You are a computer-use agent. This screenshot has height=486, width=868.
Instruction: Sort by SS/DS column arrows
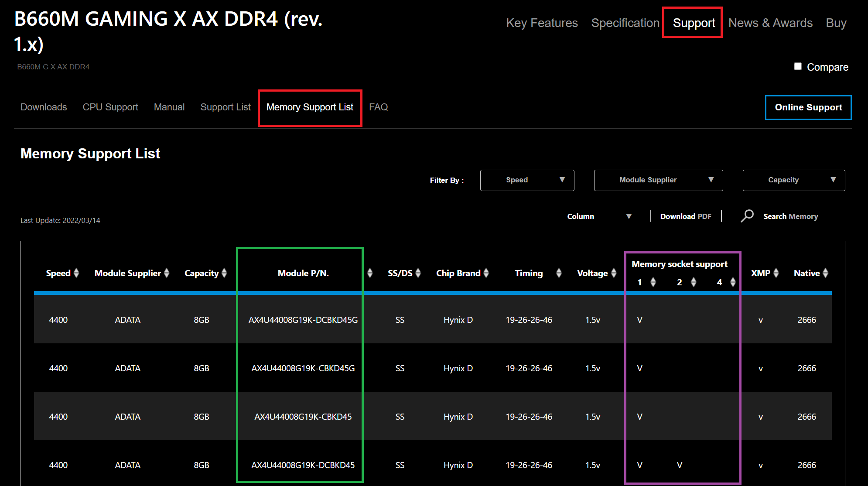tap(418, 273)
